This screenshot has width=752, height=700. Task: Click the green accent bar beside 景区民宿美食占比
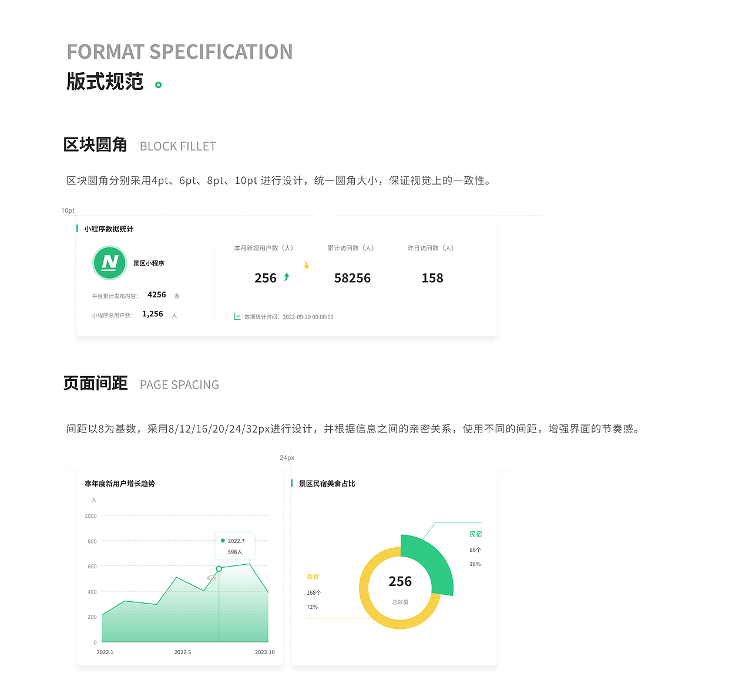coord(292,483)
